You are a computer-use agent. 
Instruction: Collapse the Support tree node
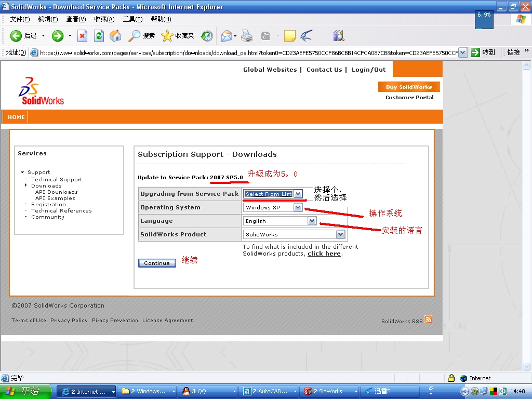click(x=22, y=172)
